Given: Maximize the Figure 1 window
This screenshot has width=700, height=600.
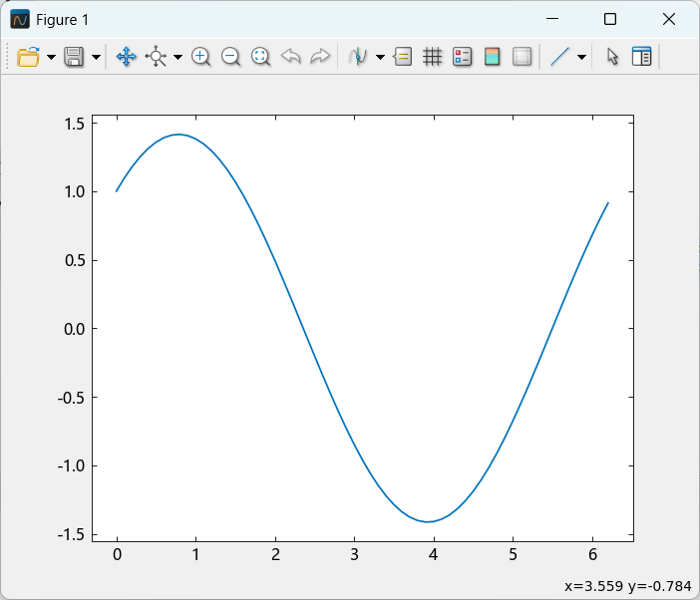Looking at the screenshot, I should [610, 19].
